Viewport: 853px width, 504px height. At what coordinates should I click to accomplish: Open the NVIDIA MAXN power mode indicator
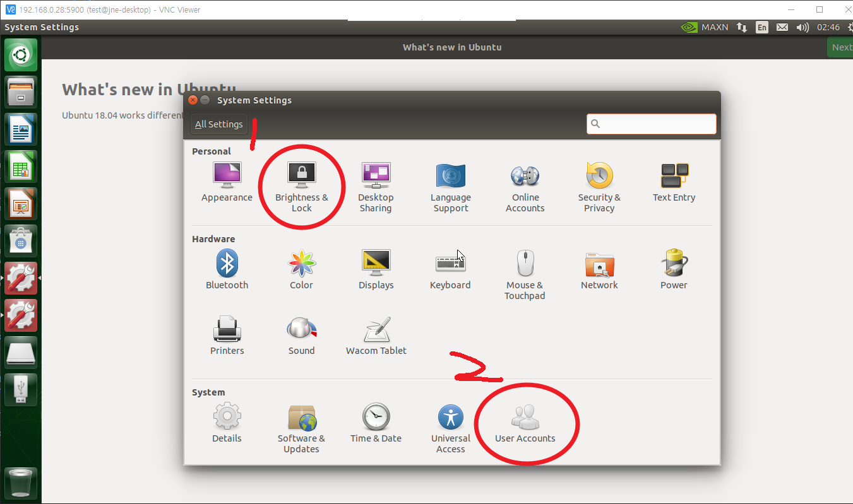pos(705,27)
